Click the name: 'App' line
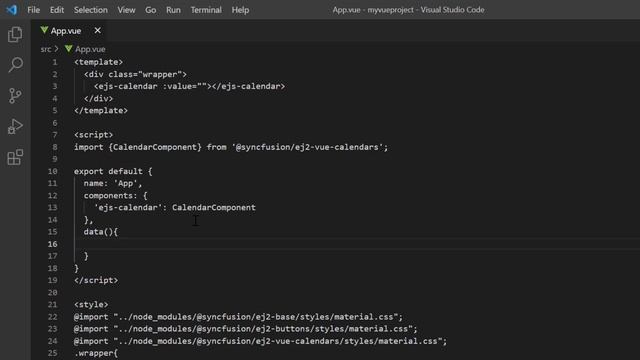This screenshot has width=640, height=360. [x=113, y=183]
